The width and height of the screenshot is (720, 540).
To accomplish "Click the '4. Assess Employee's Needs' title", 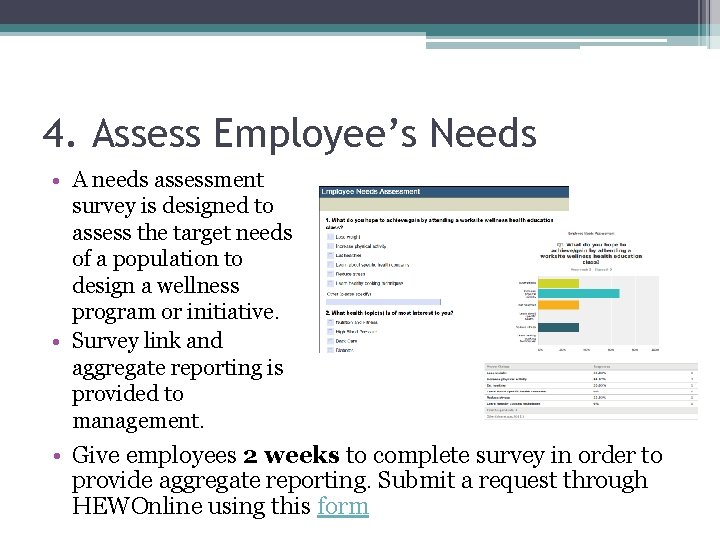I will click(290, 134).
